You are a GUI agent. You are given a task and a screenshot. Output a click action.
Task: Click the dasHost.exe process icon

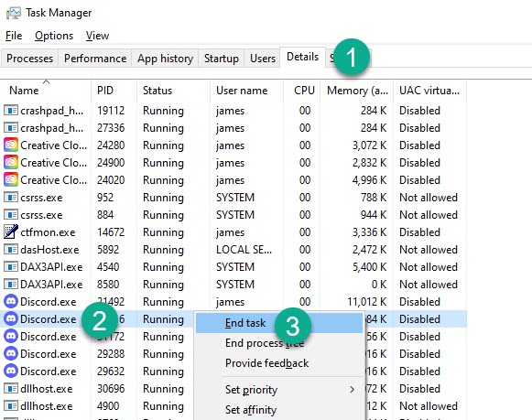tap(11, 250)
